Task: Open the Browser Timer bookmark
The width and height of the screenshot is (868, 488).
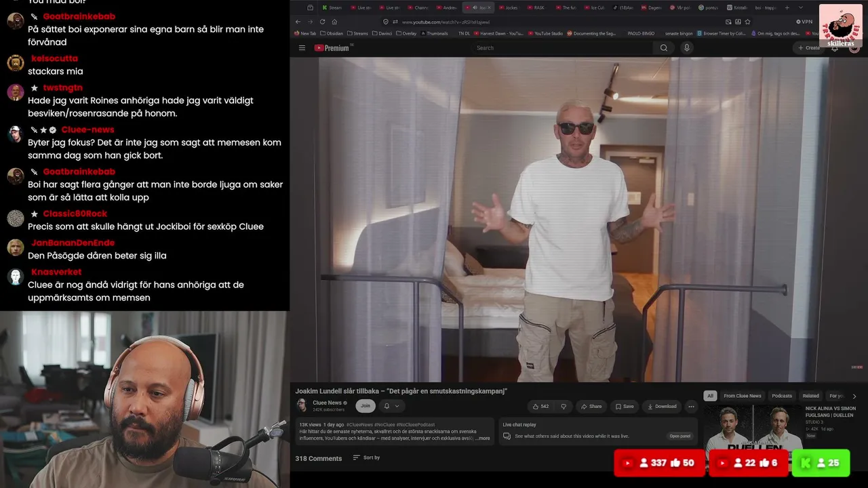Action: 722,33
